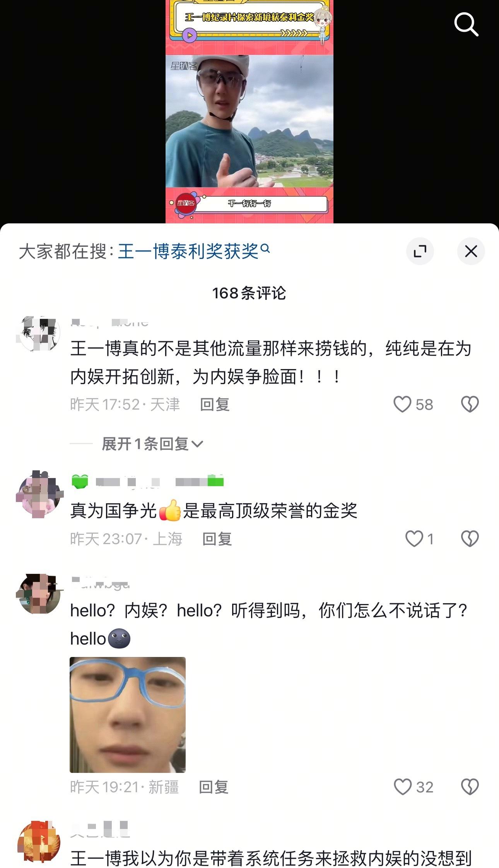Screen dimensions: 499x868
Task: Reply to the 天津 comment
Action: (x=215, y=405)
